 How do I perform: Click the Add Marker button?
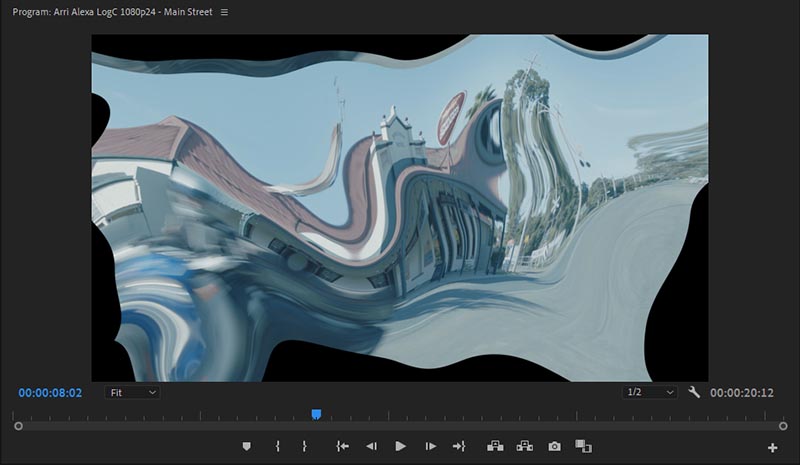point(246,447)
